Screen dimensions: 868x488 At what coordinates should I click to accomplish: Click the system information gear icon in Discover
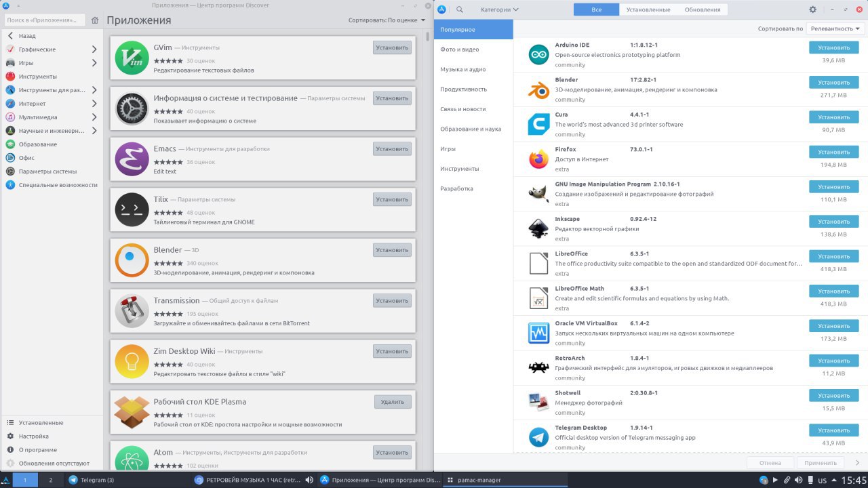pyautogui.click(x=132, y=108)
